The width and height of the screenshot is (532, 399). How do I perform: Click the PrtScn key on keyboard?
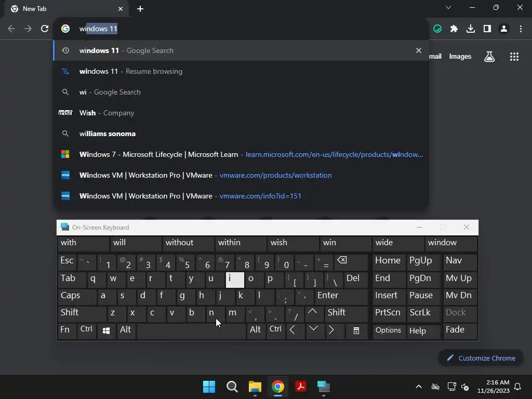click(x=389, y=313)
